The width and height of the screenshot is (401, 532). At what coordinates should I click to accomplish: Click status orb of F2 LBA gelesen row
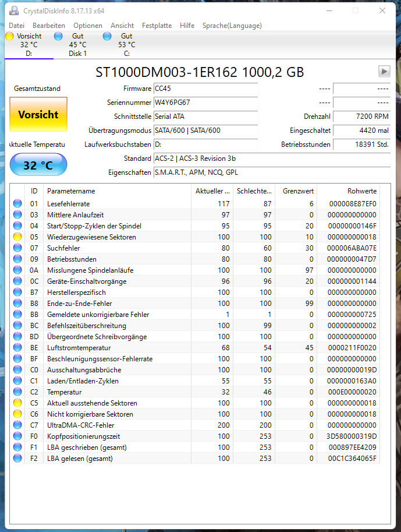point(17,459)
